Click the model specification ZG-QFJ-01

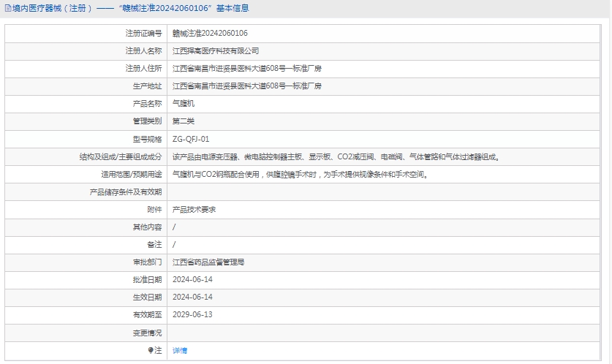(x=191, y=139)
